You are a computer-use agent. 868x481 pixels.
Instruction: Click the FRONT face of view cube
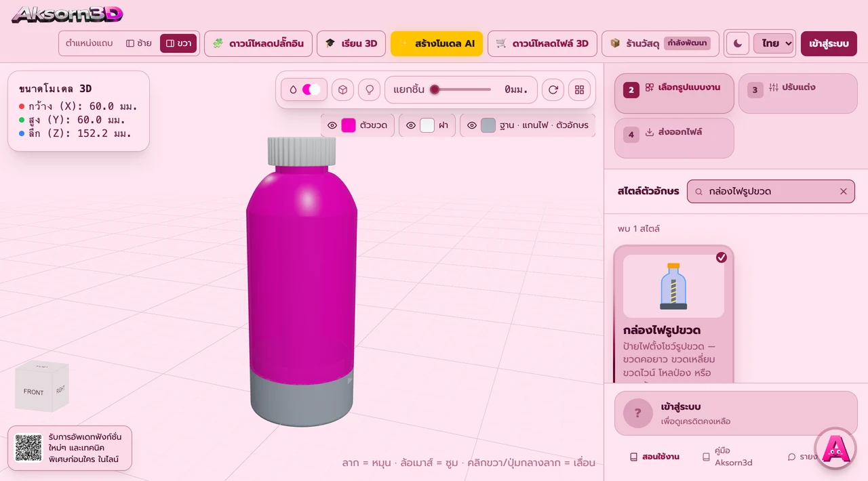tap(33, 392)
